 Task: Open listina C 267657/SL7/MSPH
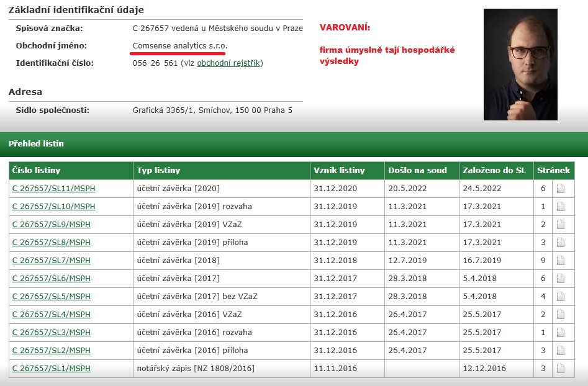pos(51,261)
